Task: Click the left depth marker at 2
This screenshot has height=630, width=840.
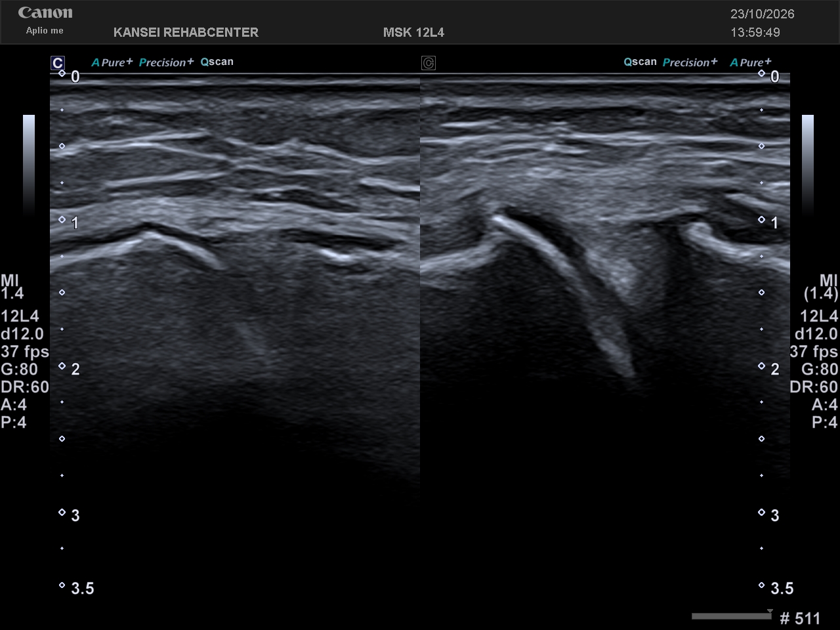Action: [x=70, y=369]
